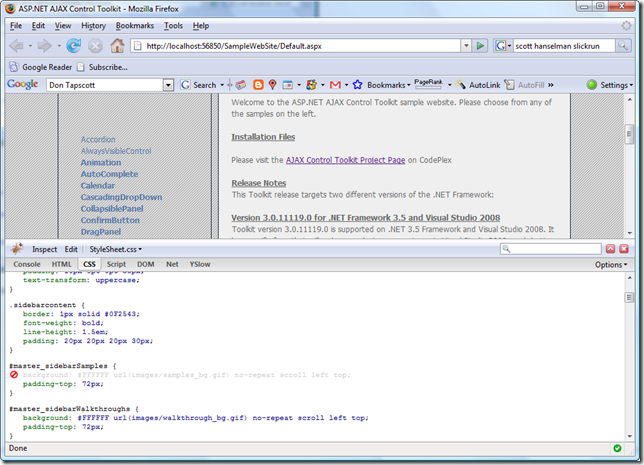Click the CascadingDropDown sample link
This screenshot has height=465, width=644.
coord(121,197)
